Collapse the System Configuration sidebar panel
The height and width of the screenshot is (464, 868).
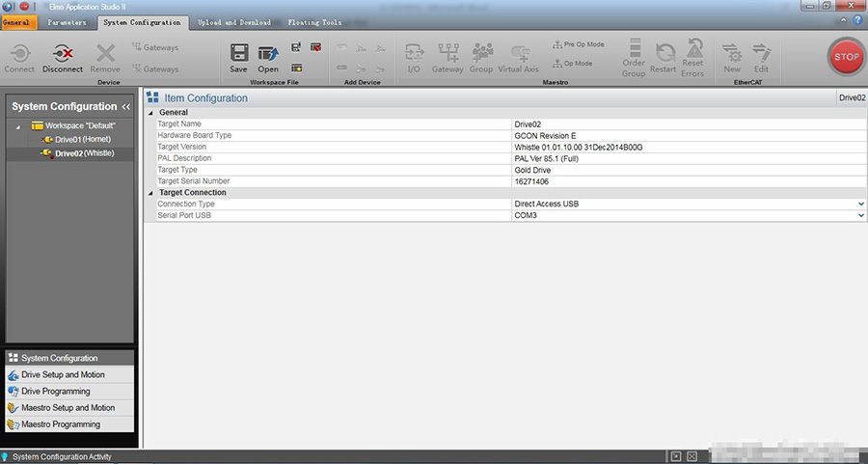click(125, 106)
